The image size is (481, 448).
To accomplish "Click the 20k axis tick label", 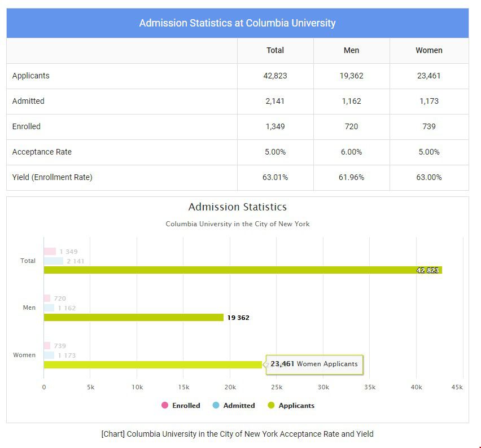I will [x=230, y=387].
